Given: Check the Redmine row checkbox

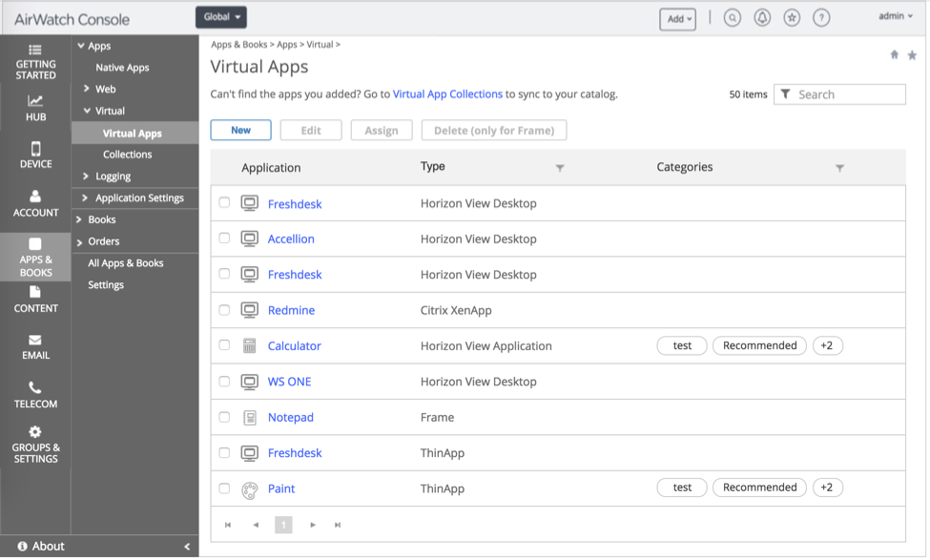Looking at the screenshot, I should [224, 310].
